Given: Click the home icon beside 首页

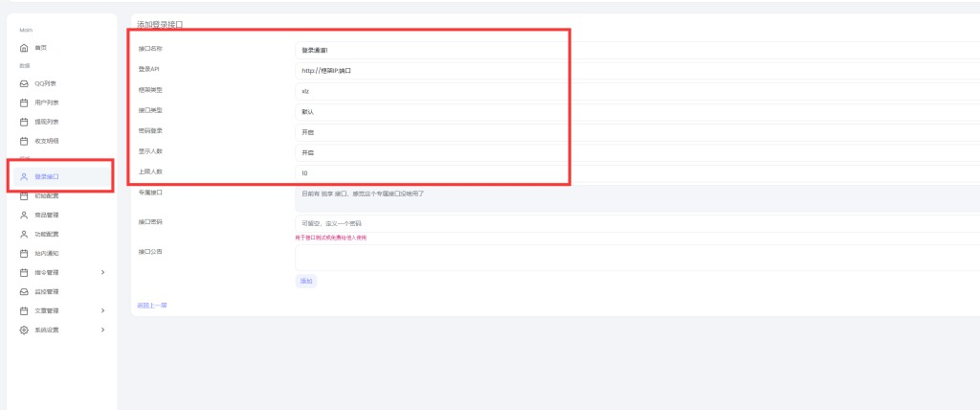Looking at the screenshot, I should (24, 48).
